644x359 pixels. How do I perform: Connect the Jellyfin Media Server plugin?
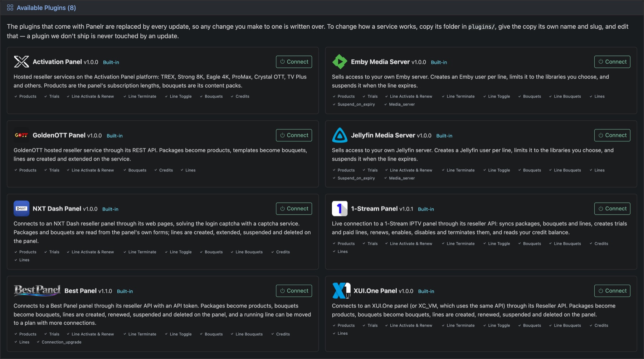point(612,135)
